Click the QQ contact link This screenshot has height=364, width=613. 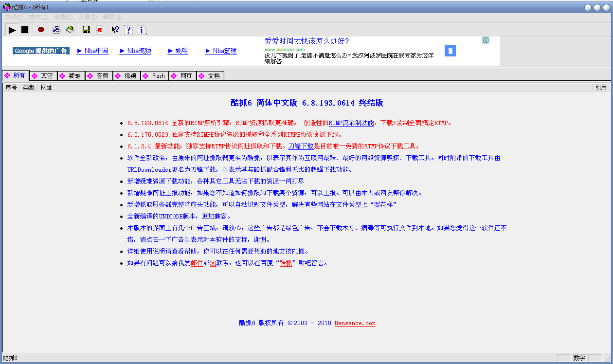coord(213,263)
